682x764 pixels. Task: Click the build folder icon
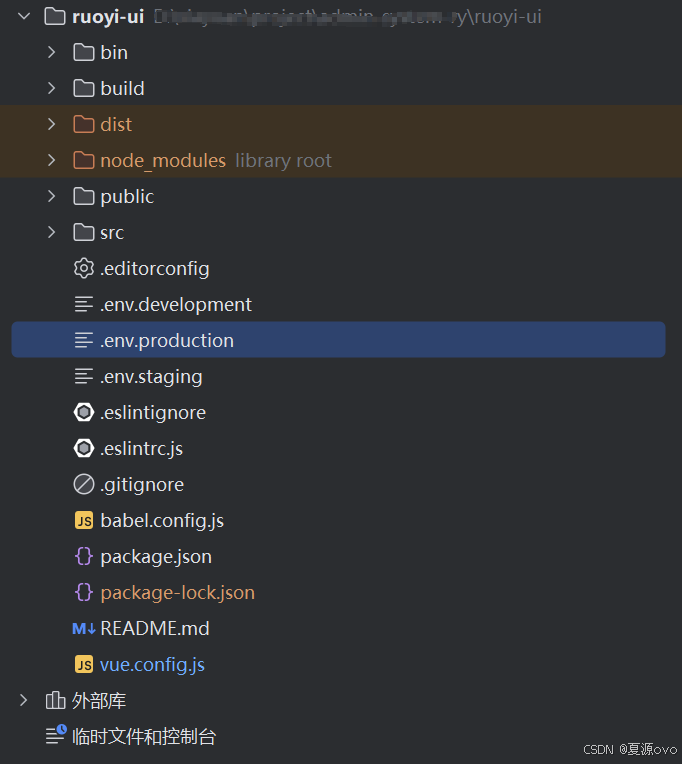pyautogui.click(x=84, y=89)
